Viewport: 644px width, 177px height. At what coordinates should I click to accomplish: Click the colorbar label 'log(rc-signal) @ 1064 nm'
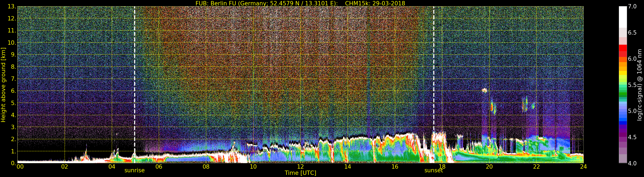(x=639, y=85)
